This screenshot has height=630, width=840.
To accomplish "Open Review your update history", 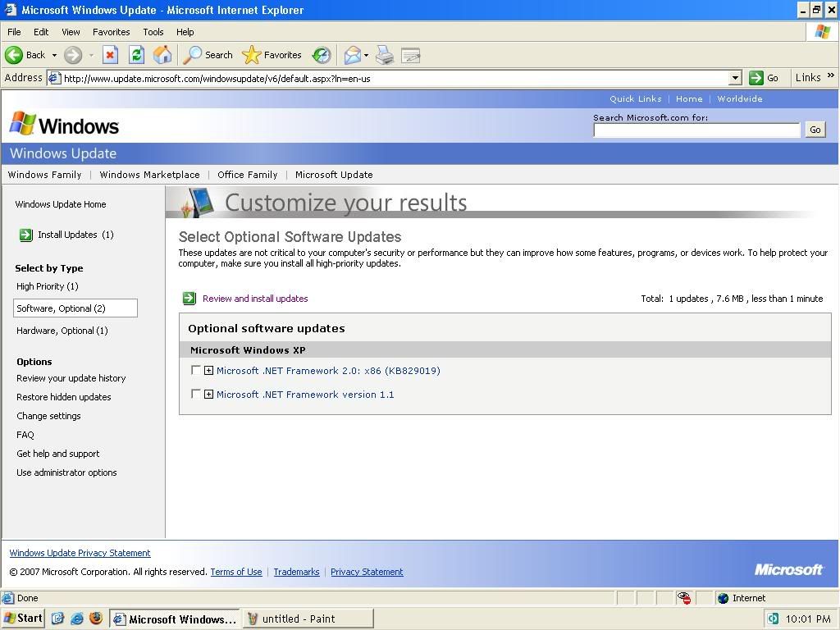I will coord(71,378).
